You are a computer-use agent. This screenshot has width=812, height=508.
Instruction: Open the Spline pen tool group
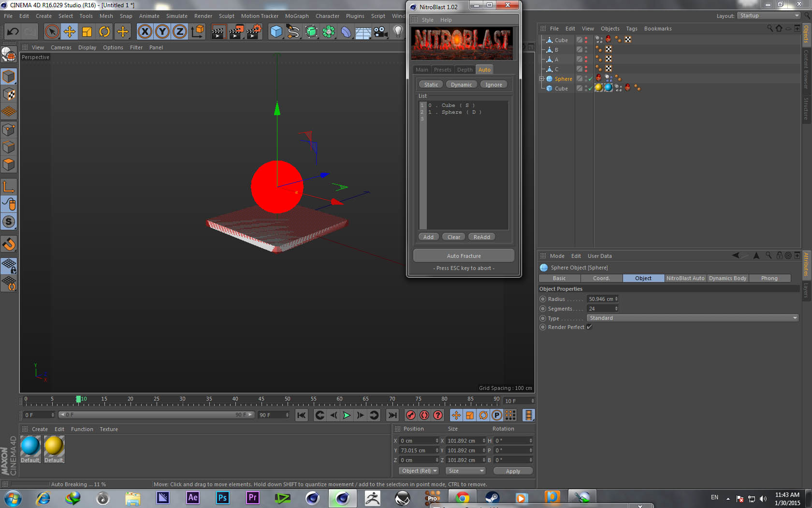pos(293,32)
